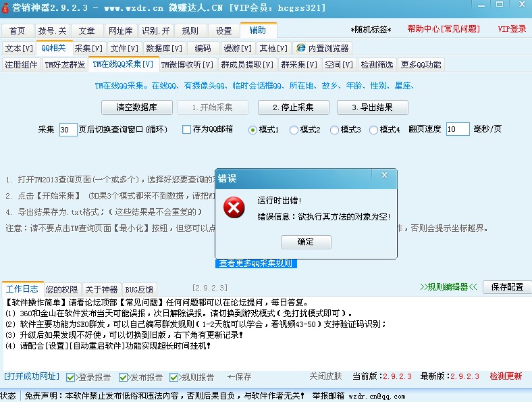The width and height of the screenshot is (532, 402).
Task: Confirm the error with 确定 button
Action: click(306, 242)
